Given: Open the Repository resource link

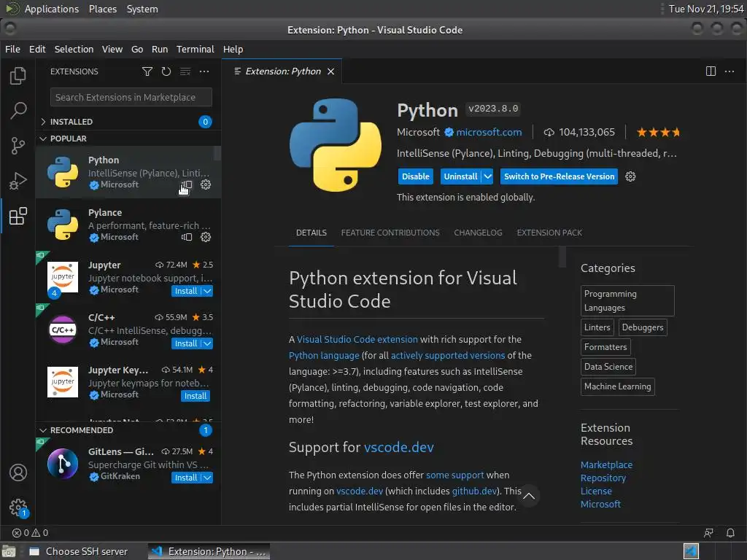Looking at the screenshot, I should click(603, 478).
